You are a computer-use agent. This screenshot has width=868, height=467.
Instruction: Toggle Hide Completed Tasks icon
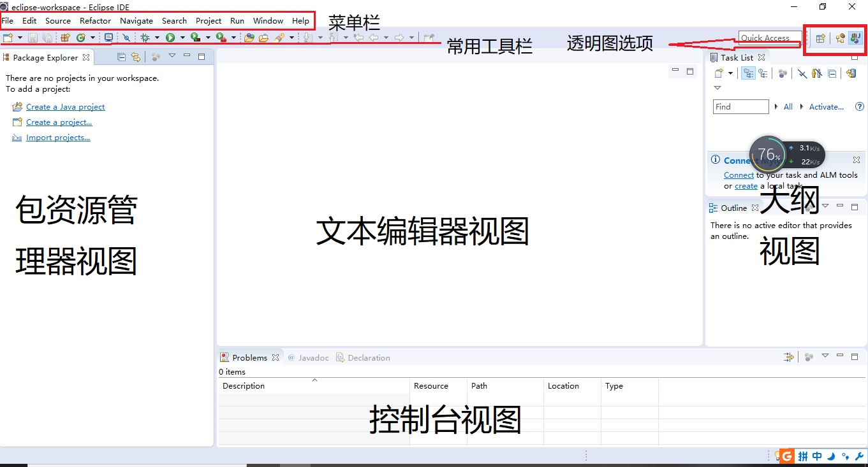click(x=802, y=73)
